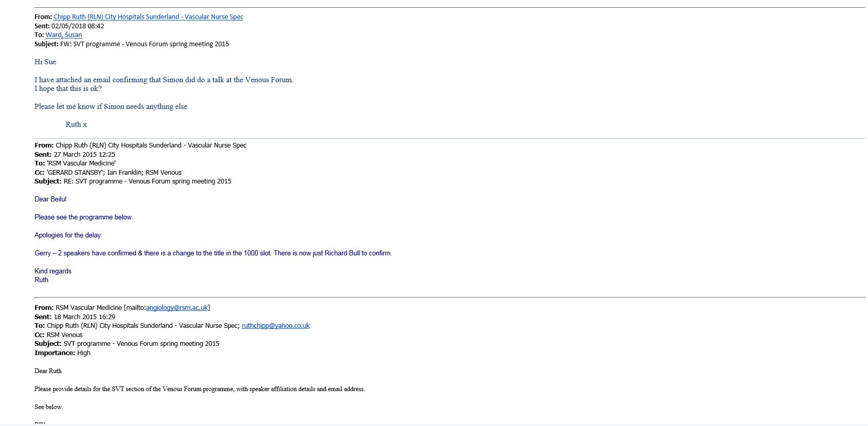Click the 27 March 2015 12:25 sent date
This screenshot has height=426, width=868.
84,155
